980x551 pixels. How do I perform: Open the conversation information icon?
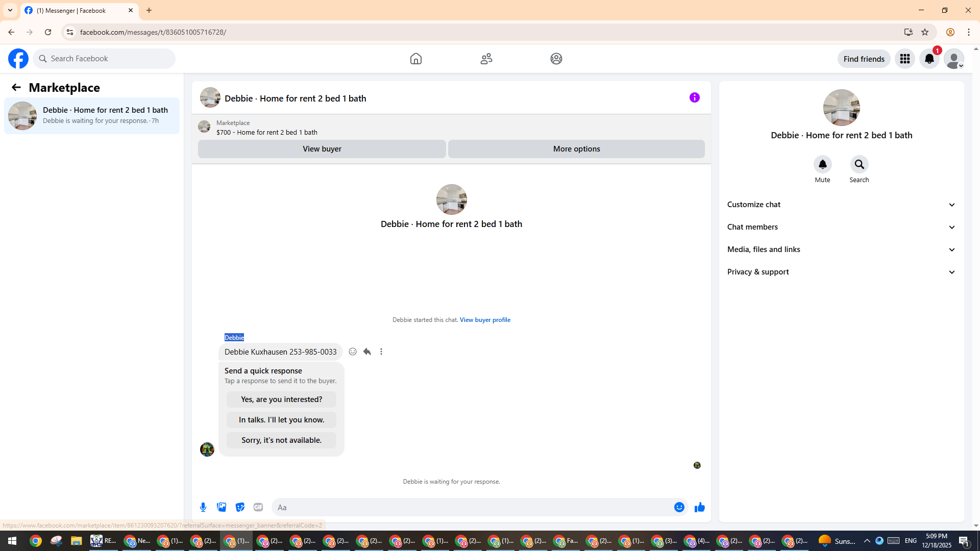pyautogui.click(x=695, y=97)
